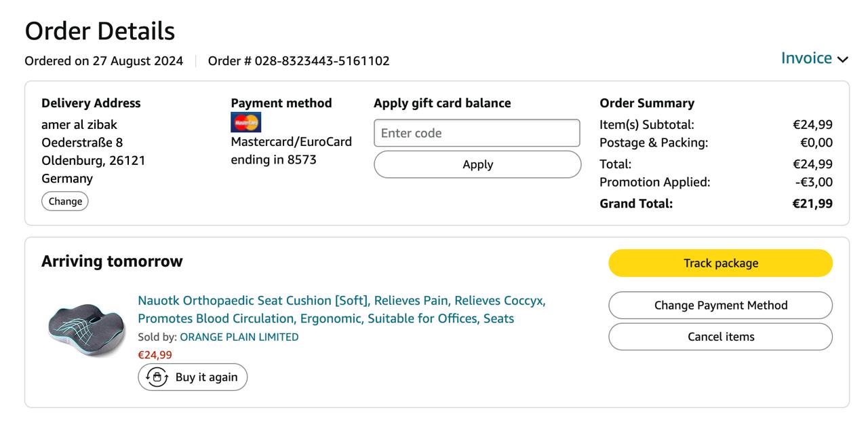Click the Promotion Applied -€3,00 value
The height and width of the screenshot is (431, 868).
(x=814, y=182)
